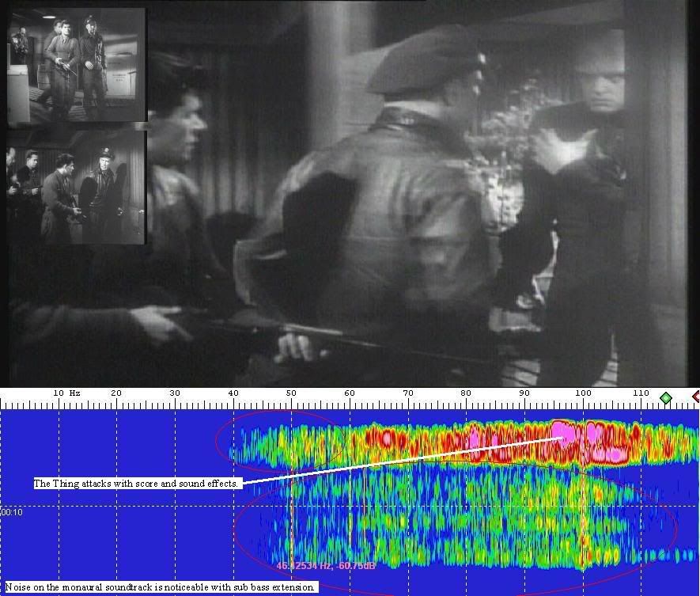Screen dimensions: 700x596
Task: Click the 110 mark on frequency ruler
Action: coord(641,393)
